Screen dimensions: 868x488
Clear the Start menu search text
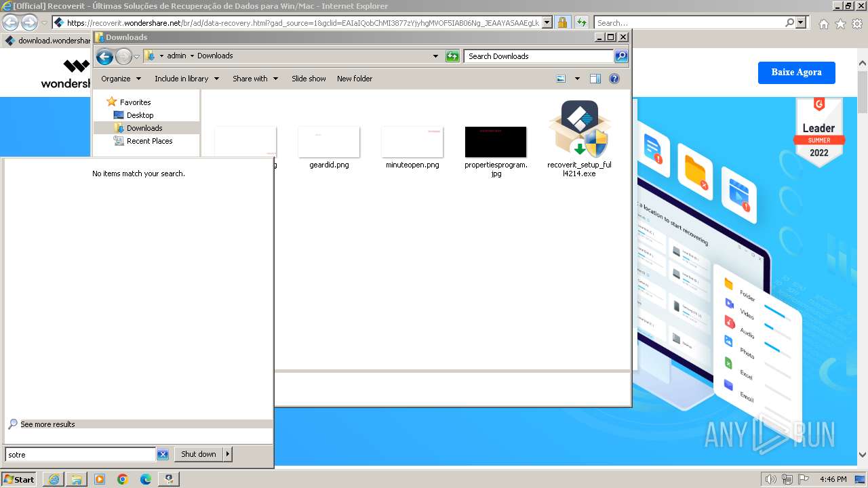[163, 454]
